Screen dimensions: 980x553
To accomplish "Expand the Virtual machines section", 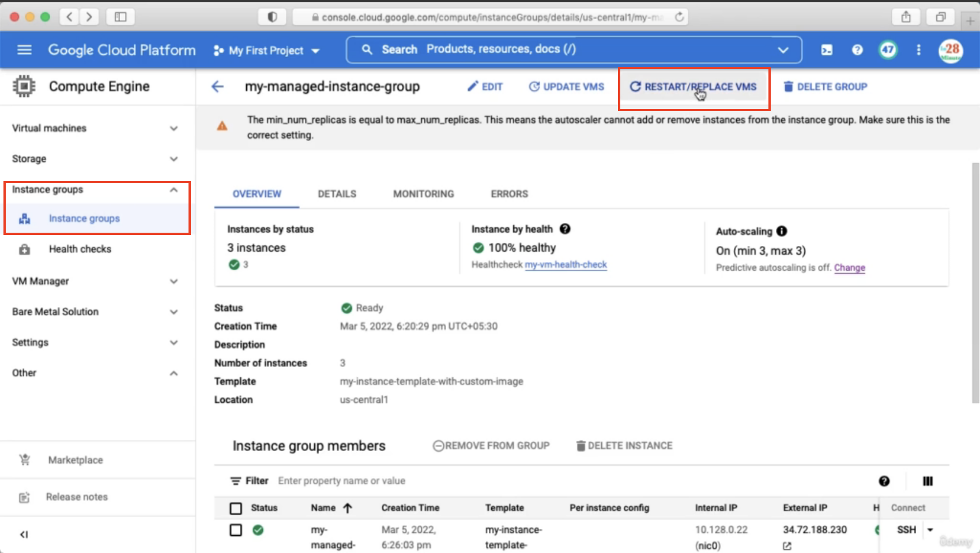I will [174, 128].
